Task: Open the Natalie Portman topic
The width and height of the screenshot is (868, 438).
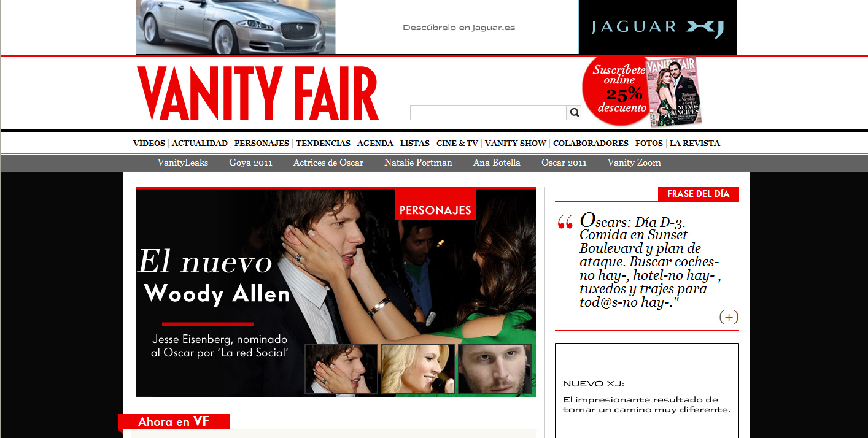Action: coord(418,163)
